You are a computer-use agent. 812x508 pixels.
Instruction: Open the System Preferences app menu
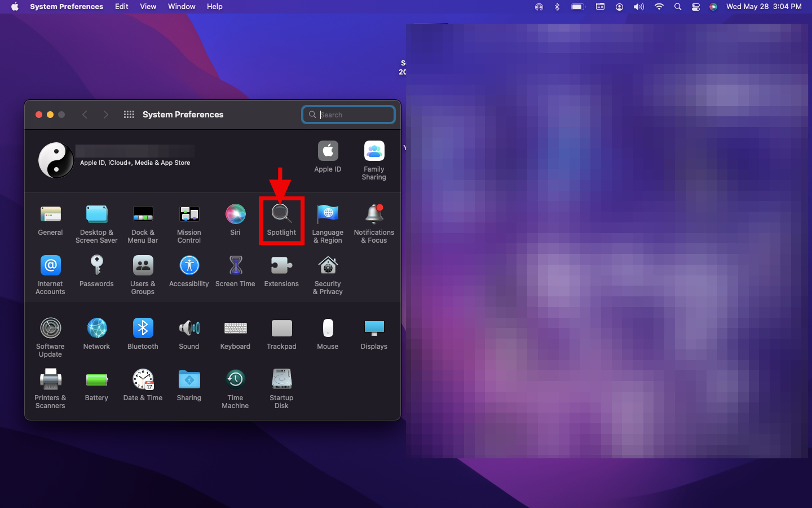pos(67,7)
